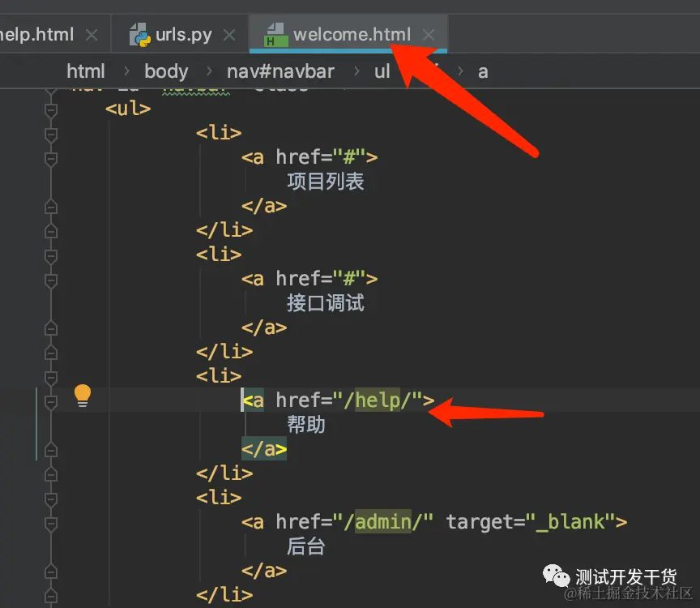Screen dimensions: 700x608
Task: Collapse the 后台 list item fold arrow
Action: coord(51,497)
